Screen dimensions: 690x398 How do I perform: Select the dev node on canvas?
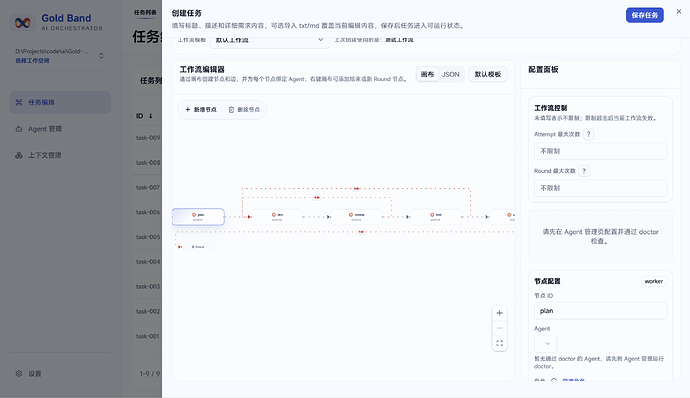pos(277,217)
